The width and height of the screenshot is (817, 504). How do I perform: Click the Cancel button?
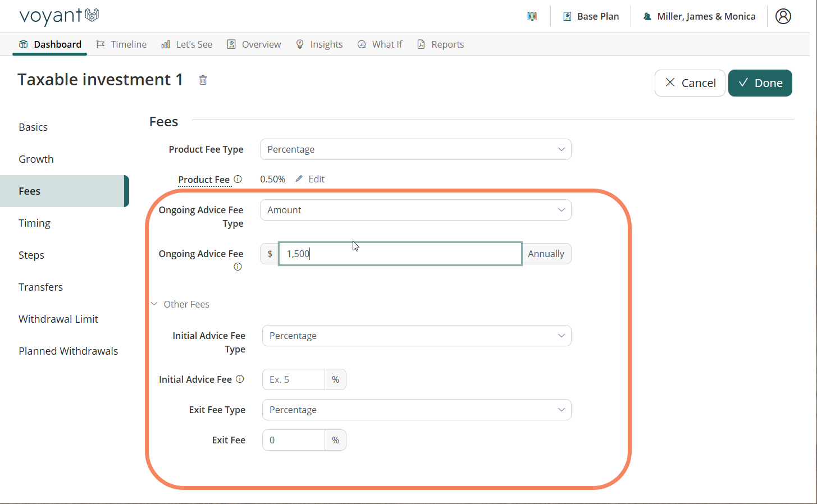[690, 83]
